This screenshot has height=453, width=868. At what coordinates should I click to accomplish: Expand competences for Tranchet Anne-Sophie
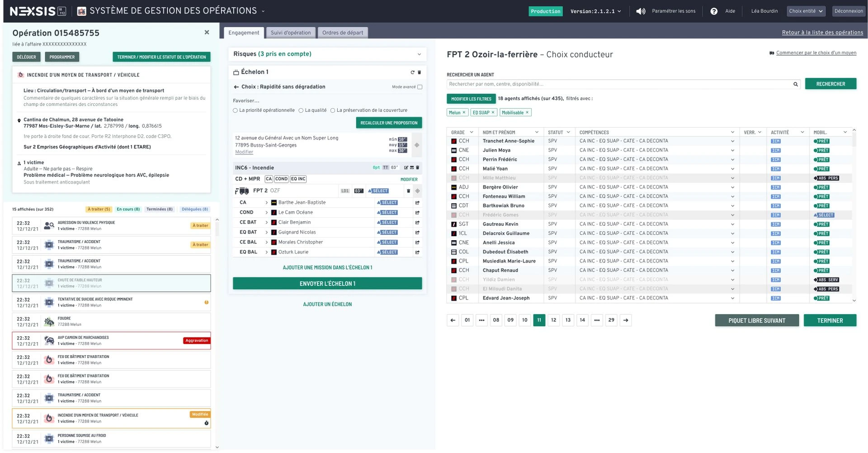[732, 141]
